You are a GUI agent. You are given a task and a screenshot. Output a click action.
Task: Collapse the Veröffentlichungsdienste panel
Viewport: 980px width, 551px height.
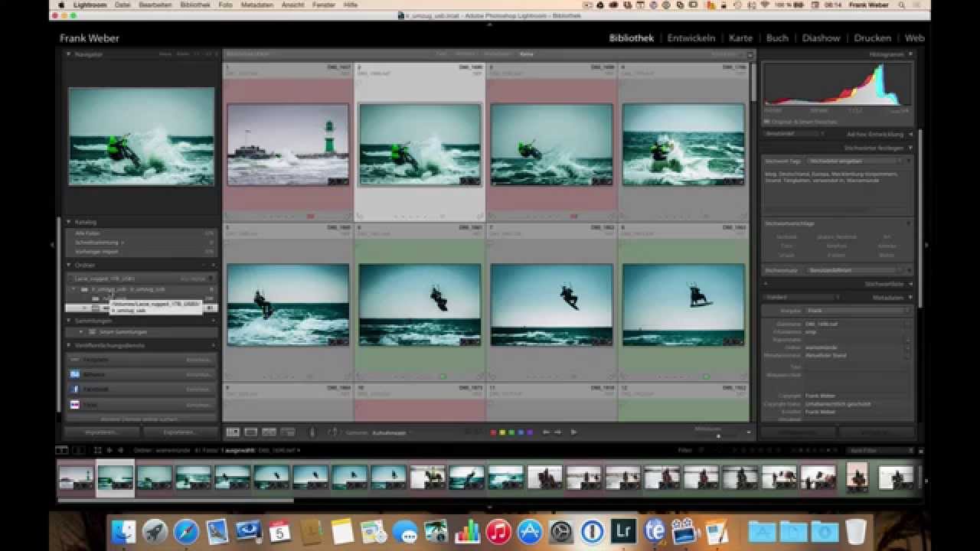[68, 345]
